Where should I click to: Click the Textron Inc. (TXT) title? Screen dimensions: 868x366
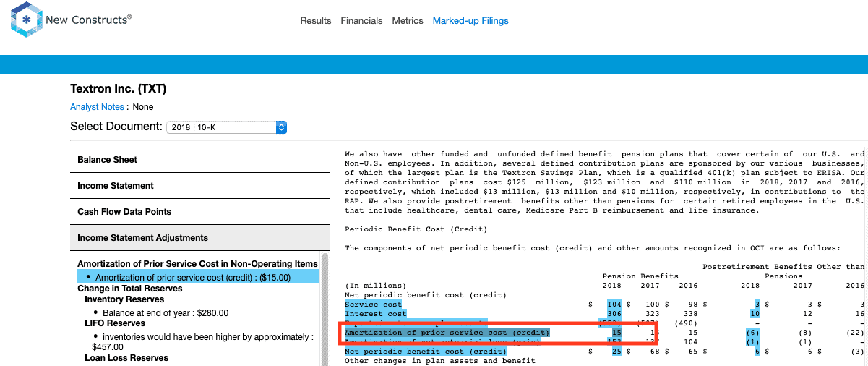pos(119,89)
